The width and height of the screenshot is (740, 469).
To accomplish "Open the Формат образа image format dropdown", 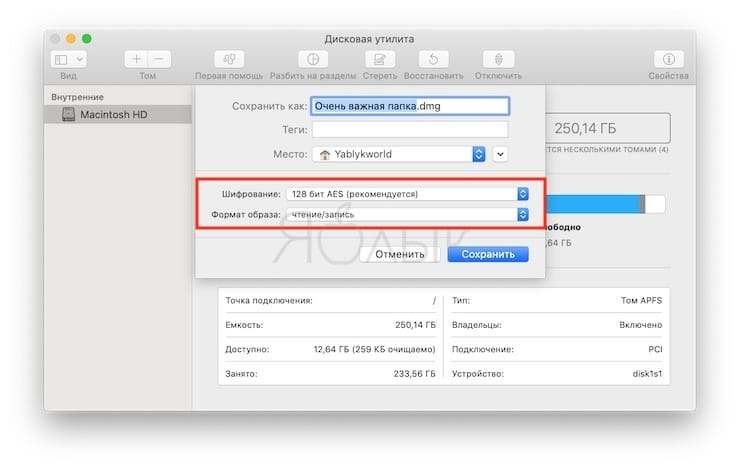I will coord(407,215).
